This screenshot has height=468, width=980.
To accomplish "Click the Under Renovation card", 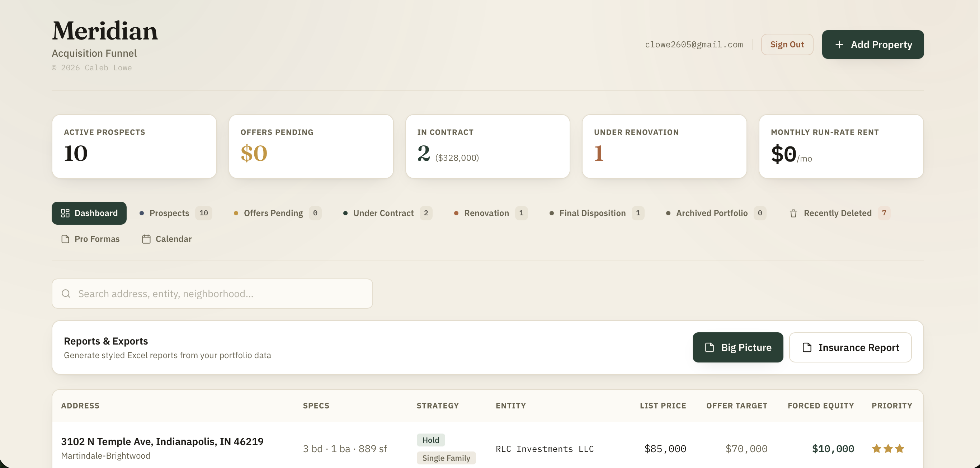I will coord(664,146).
